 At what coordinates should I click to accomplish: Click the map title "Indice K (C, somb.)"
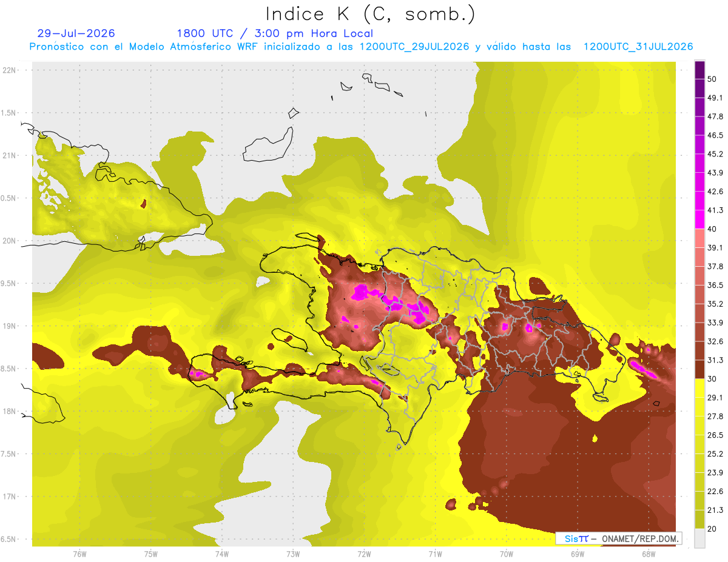(371, 15)
